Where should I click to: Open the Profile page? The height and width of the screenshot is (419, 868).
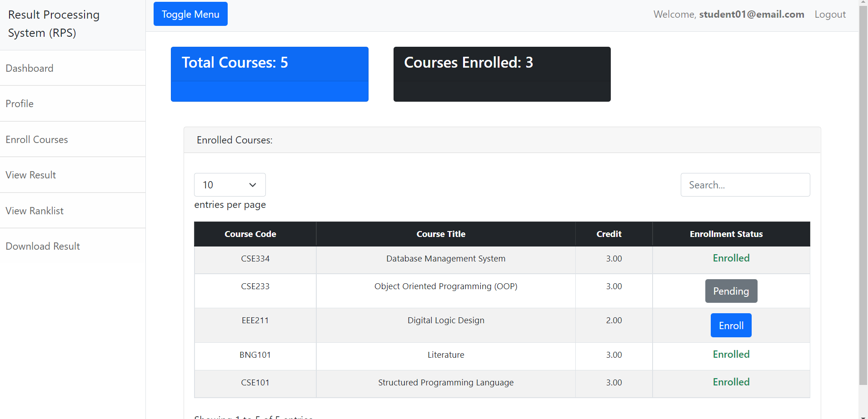[x=20, y=104]
